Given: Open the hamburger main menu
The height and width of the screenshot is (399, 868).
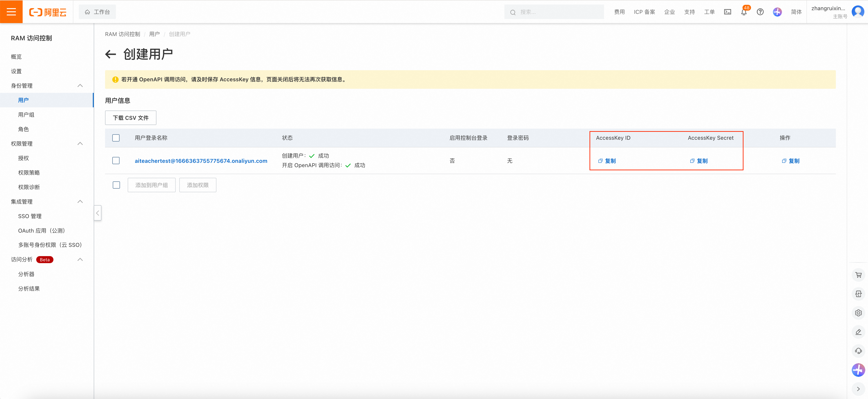Looking at the screenshot, I should tap(11, 12).
